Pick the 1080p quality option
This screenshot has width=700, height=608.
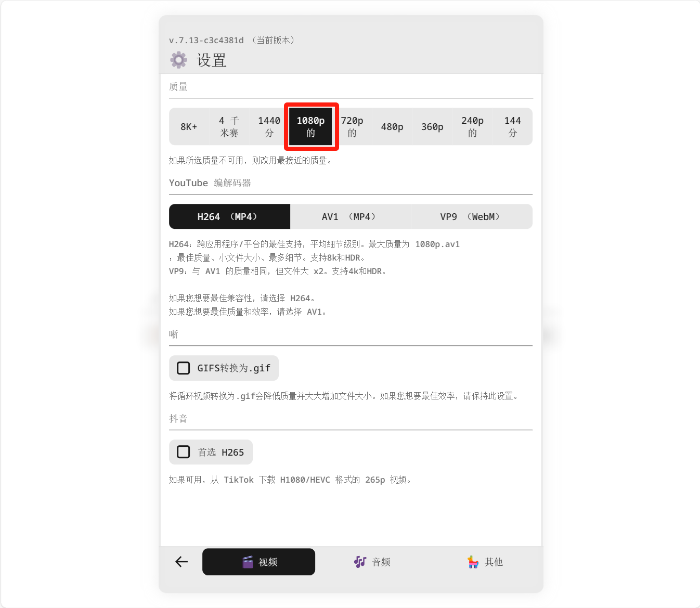coord(310,126)
